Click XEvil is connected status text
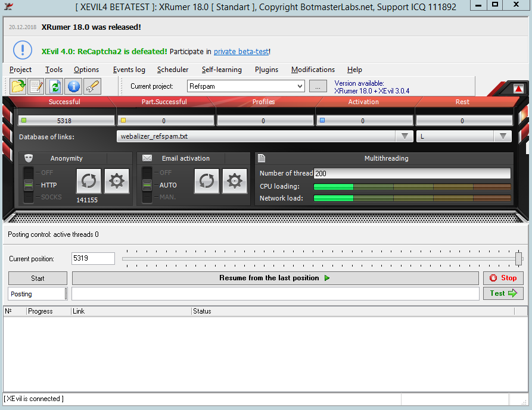The image size is (532, 410). [x=33, y=399]
